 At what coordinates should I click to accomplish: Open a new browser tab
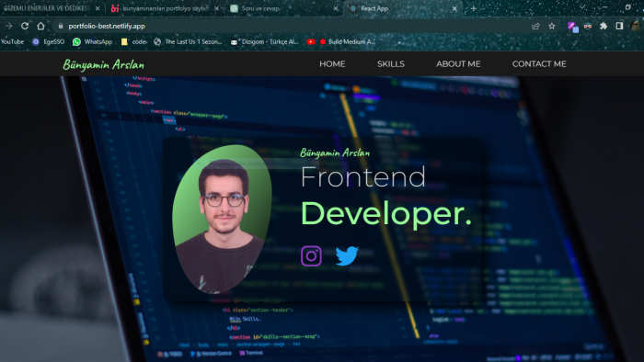click(x=474, y=8)
